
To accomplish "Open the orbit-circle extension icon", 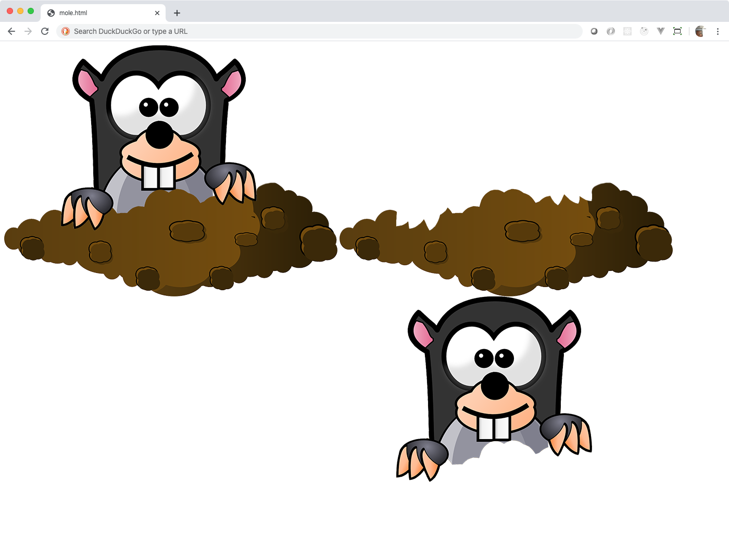I will coord(644,31).
